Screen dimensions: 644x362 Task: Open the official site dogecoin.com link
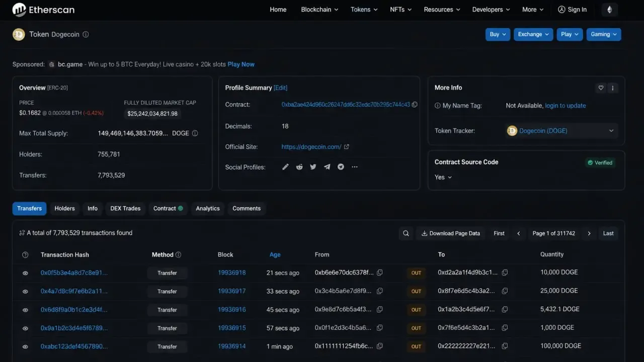311,147
